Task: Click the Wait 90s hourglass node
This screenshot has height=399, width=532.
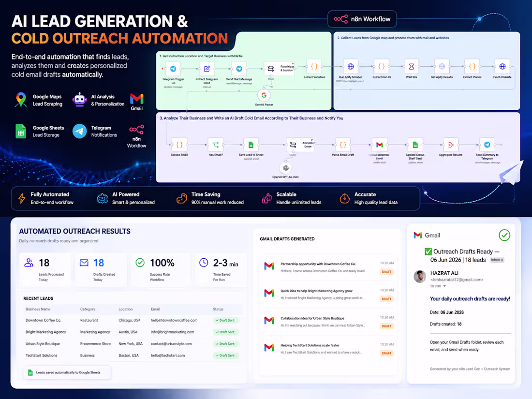Action: [x=411, y=67]
